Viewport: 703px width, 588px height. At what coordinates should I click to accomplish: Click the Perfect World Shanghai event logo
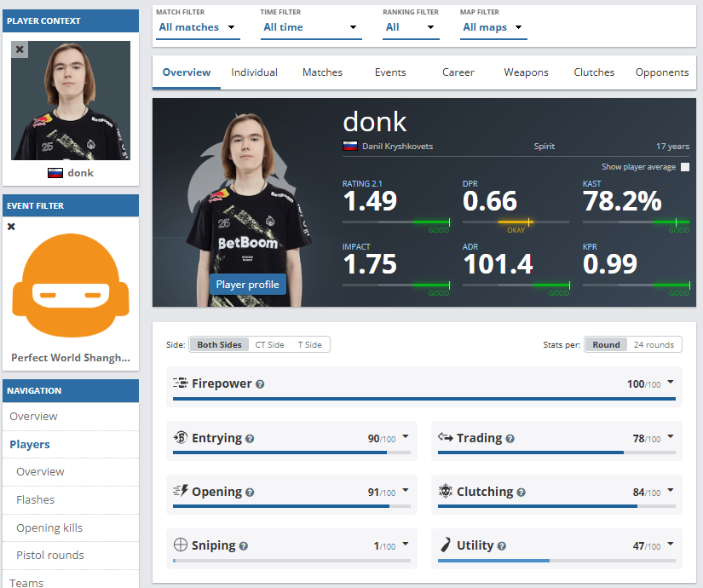71,285
